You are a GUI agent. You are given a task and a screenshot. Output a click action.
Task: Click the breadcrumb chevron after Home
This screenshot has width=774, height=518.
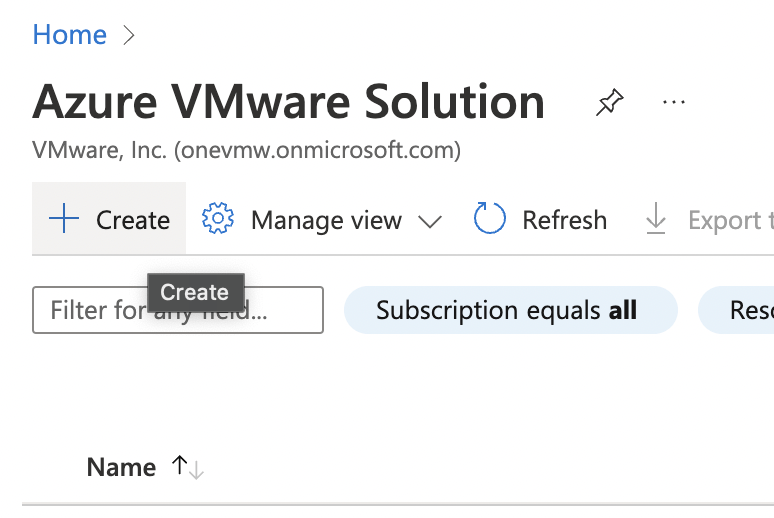pos(128,35)
